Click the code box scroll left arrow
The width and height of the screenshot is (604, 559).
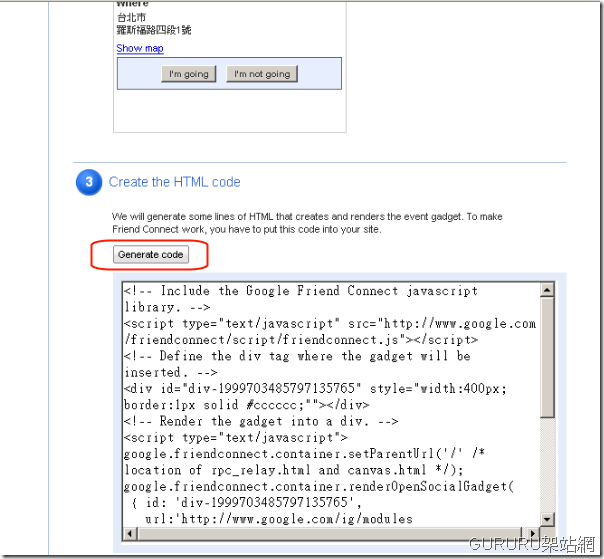pyautogui.click(x=130, y=534)
